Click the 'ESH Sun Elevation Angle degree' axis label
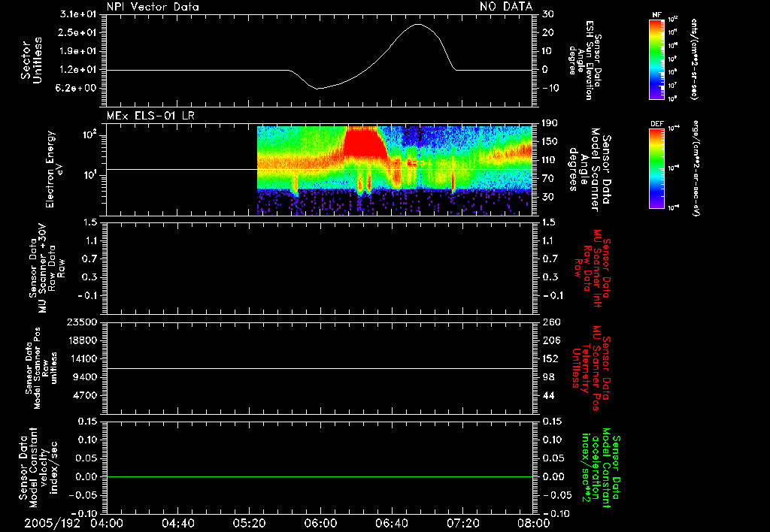770x532 pixels. [x=584, y=60]
